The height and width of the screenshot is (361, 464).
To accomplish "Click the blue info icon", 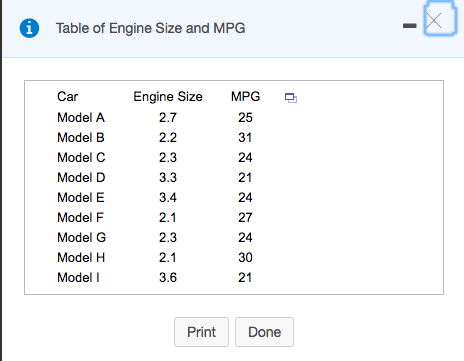I will tap(29, 28).
